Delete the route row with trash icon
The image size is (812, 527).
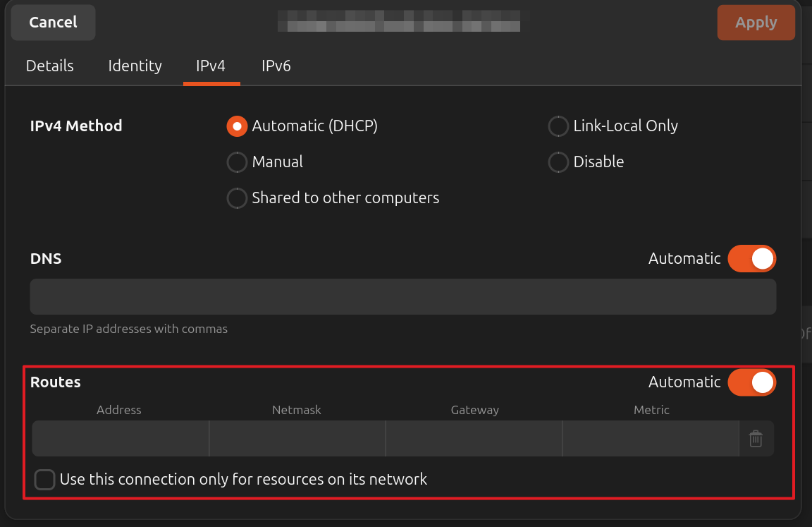(x=756, y=439)
